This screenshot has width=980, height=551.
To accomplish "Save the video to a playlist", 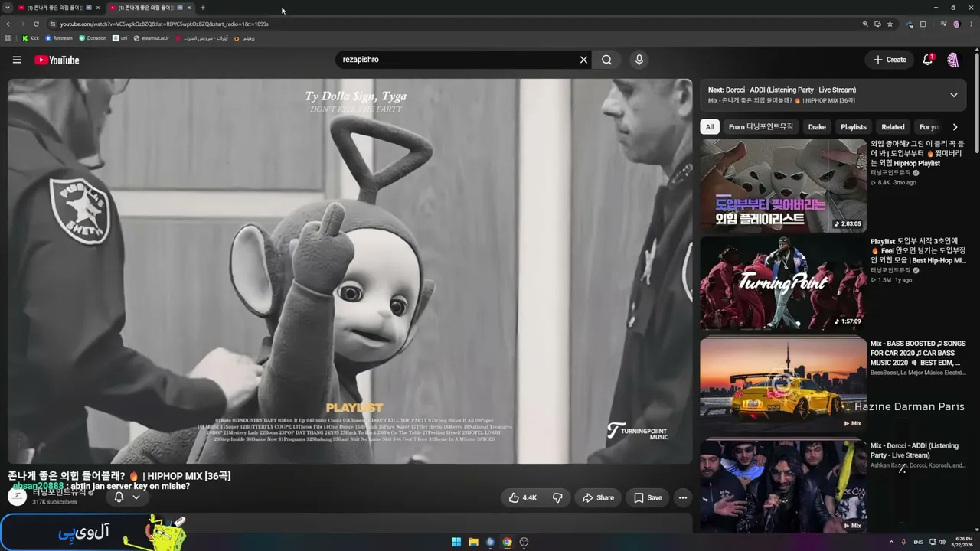I will (x=648, y=497).
